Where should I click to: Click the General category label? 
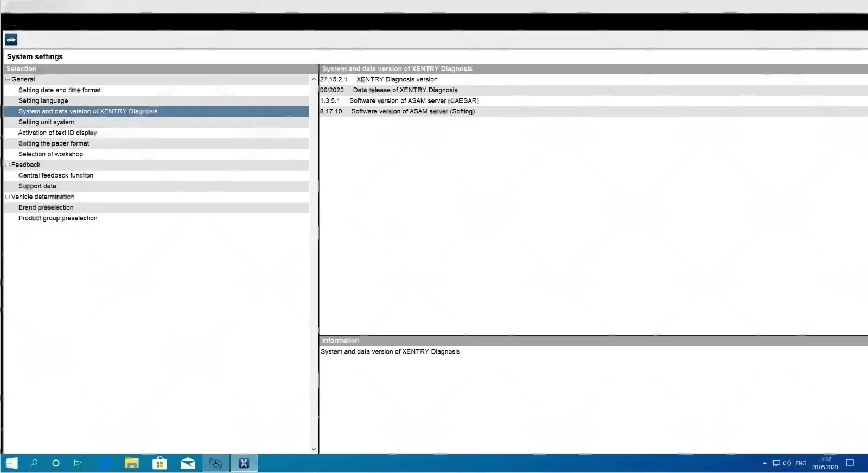tap(23, 79)
